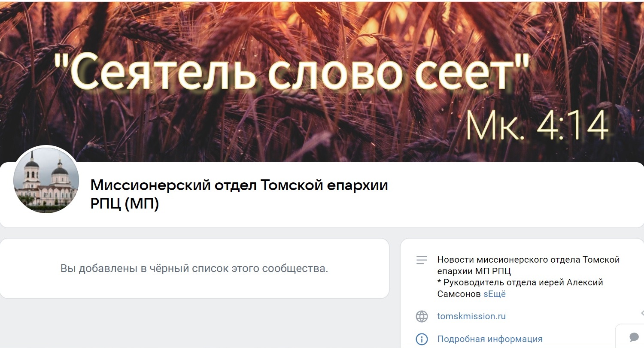Click the surname Самсонов in the description

[x=459, y=294]
